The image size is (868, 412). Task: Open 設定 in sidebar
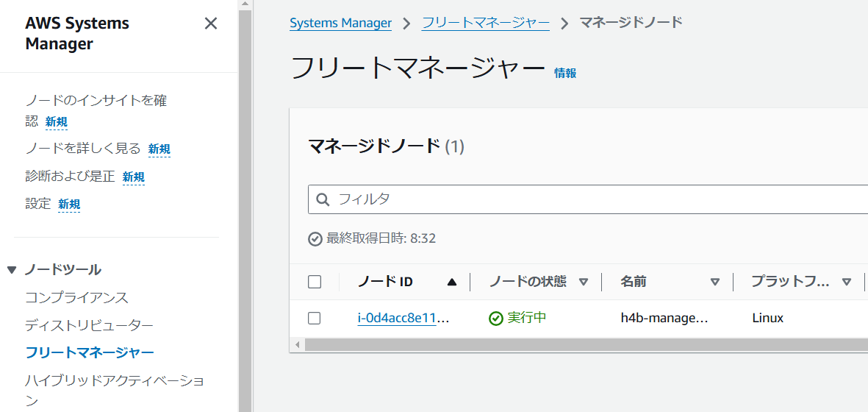[x=38, y=203]
